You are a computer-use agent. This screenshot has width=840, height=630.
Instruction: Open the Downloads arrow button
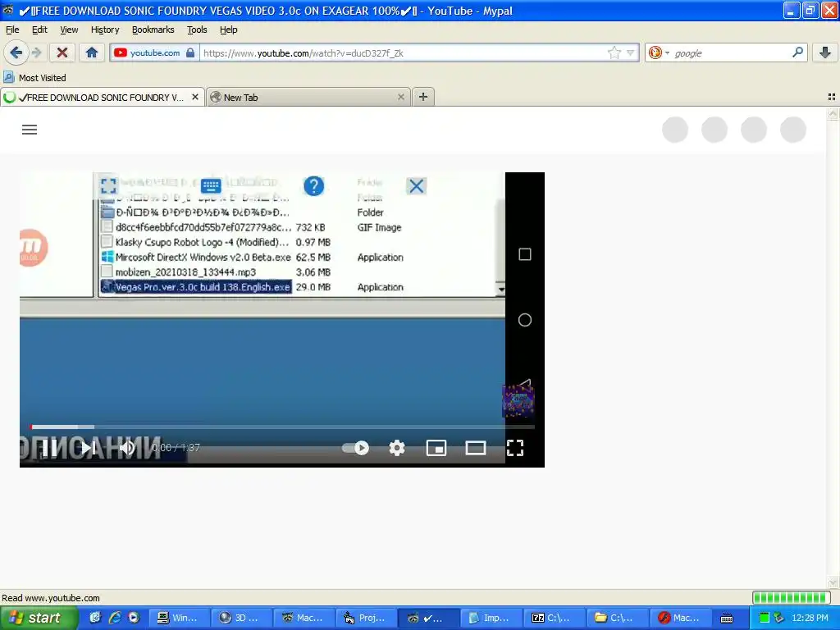[x=825, y=52]
